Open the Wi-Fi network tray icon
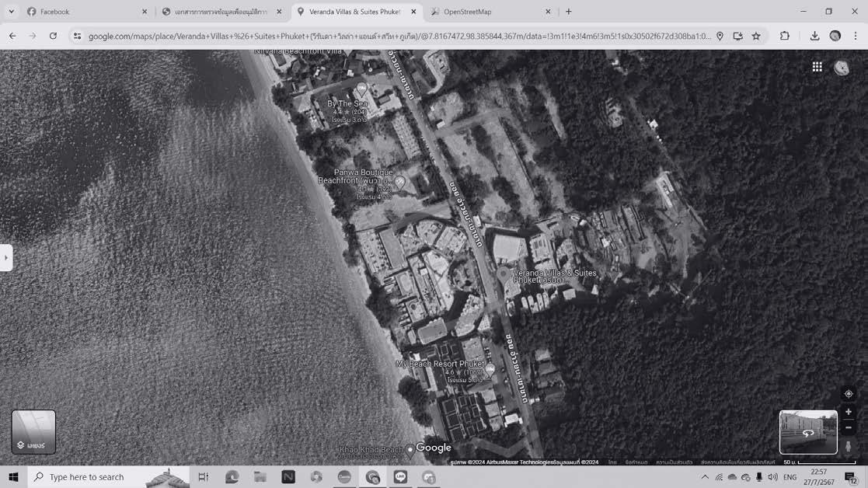Viewport: 868px width, 488px height. click(719, 477)
